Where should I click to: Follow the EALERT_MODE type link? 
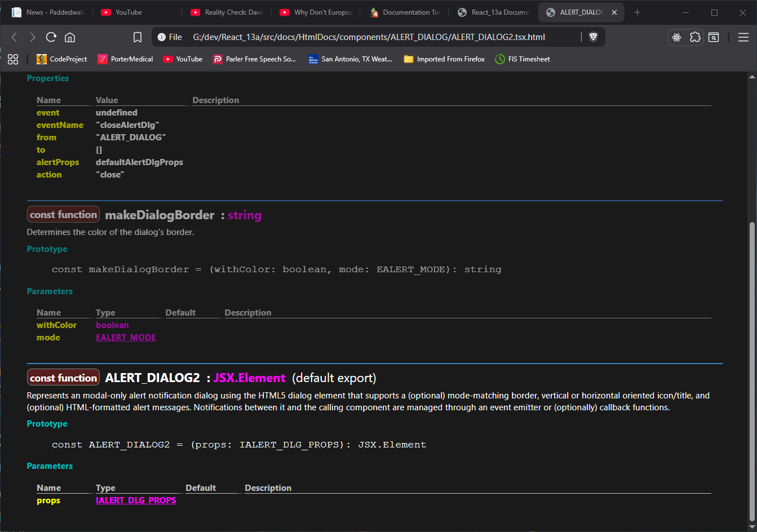point(126,338)
